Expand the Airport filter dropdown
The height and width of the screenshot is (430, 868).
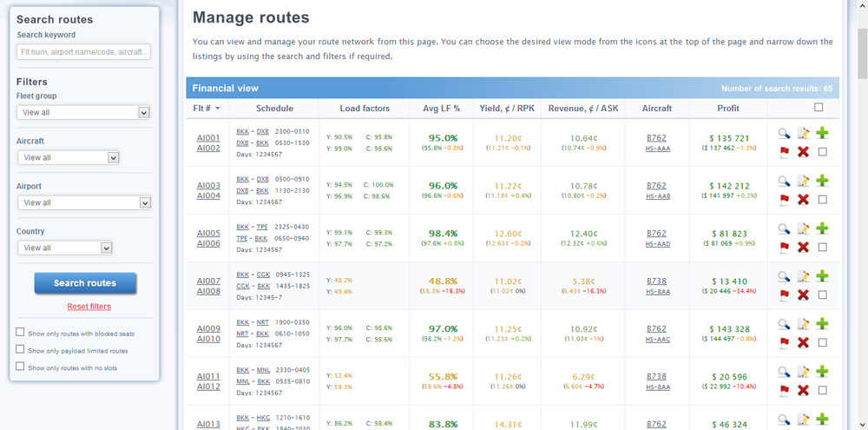(83, 202)
